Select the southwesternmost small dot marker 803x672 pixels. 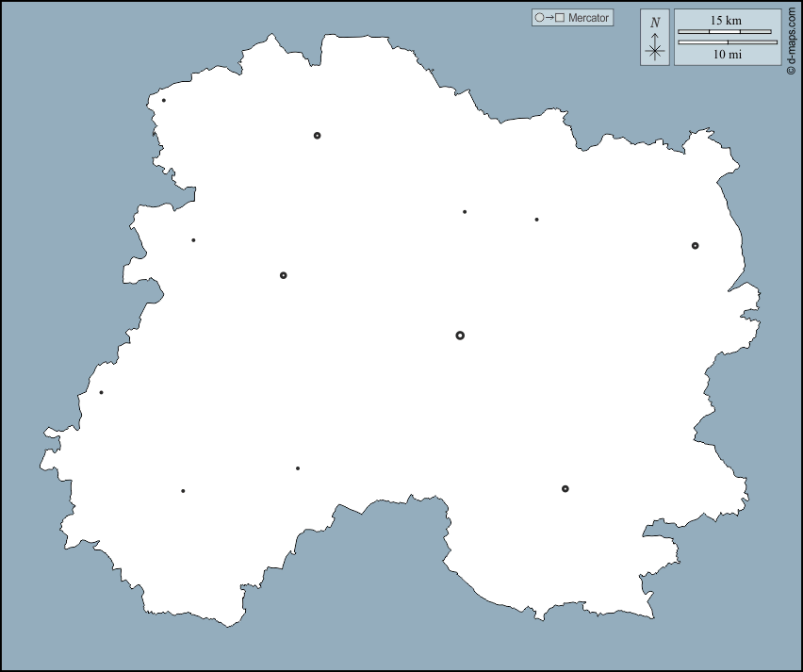click(183, 491)
